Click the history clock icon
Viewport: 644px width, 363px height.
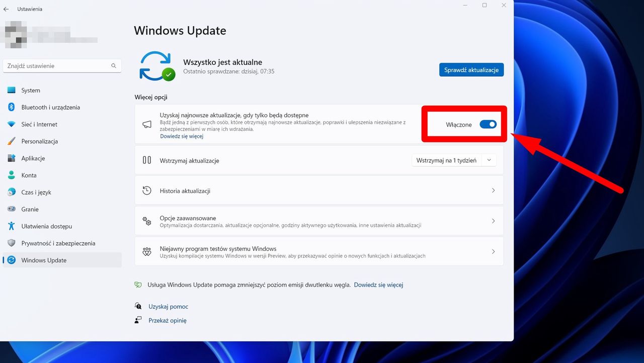pyautogui.click(x=147, y=191)
